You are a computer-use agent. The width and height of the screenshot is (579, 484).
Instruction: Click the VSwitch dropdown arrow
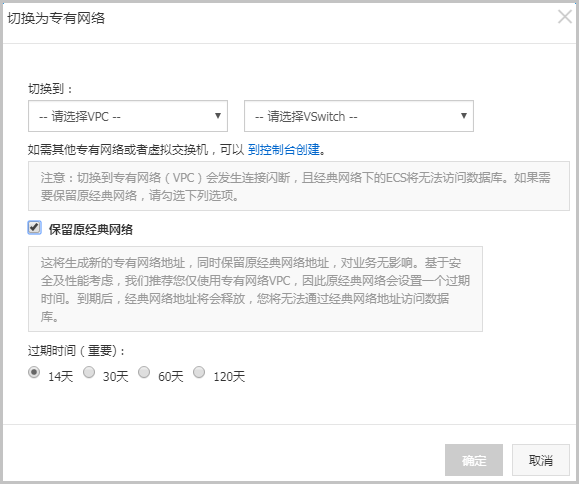[464, 116]
